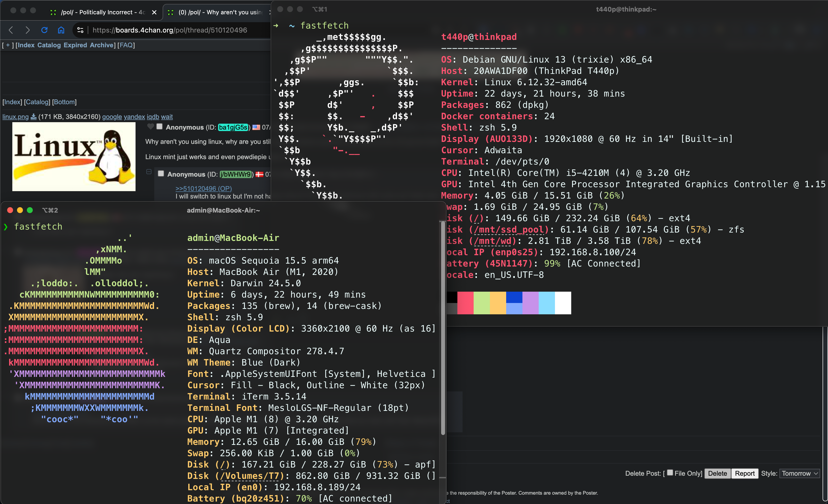Click 'OS: macOS Sequoia 15.5 arm64' line
Image resolution: width=828 pixels, height=504 pixels.
point(263,261)
